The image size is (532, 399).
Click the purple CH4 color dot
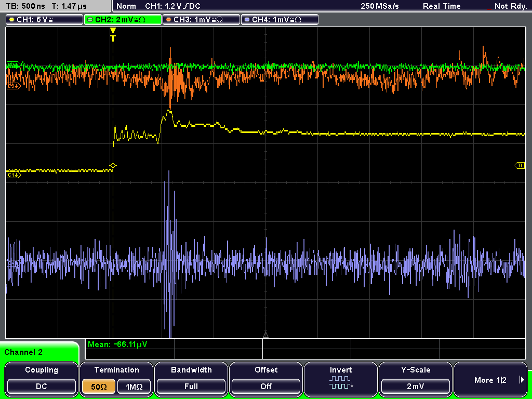coord(247,20)
